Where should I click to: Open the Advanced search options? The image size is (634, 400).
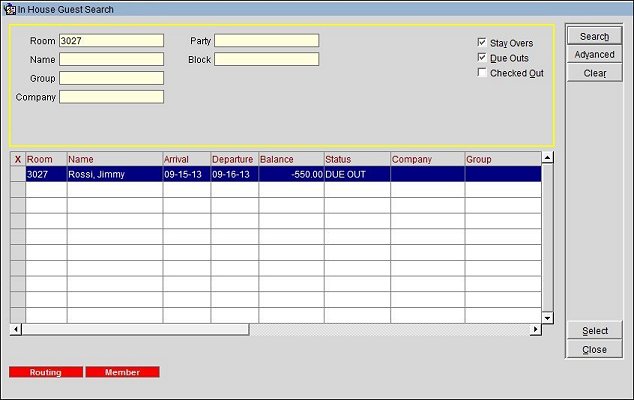[x=595, y=55]
